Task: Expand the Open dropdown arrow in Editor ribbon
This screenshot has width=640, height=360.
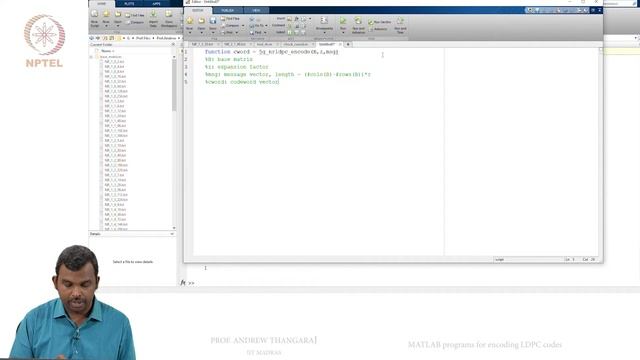Action: pos(201,32)
